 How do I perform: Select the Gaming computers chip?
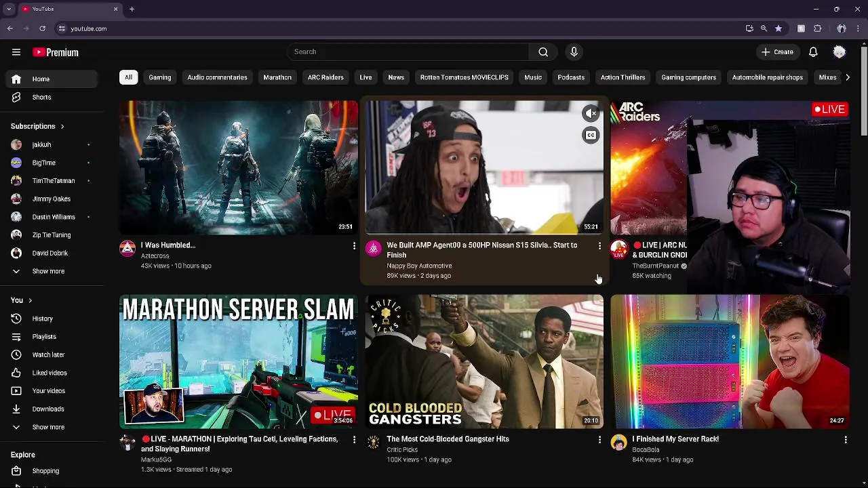(x=688, y=77)
